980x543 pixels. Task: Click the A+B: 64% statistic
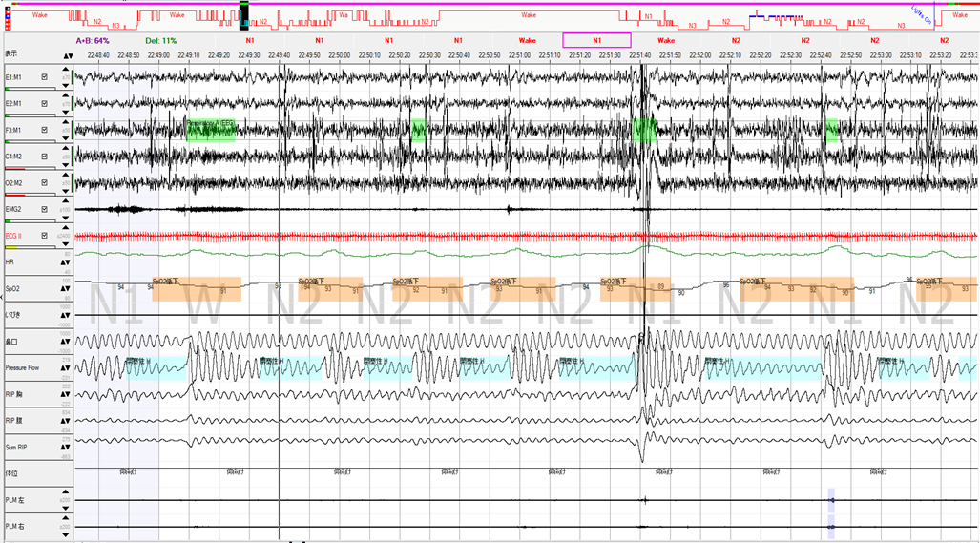tap(93, 41)
